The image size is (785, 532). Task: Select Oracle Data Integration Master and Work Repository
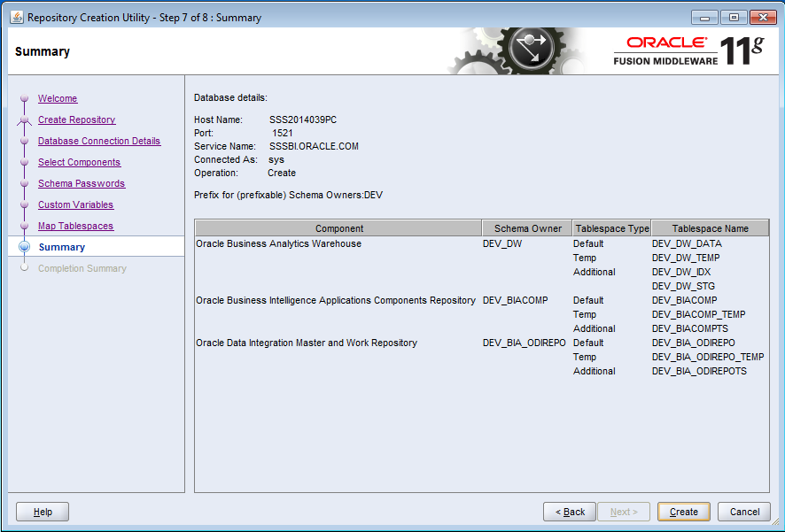307,343
